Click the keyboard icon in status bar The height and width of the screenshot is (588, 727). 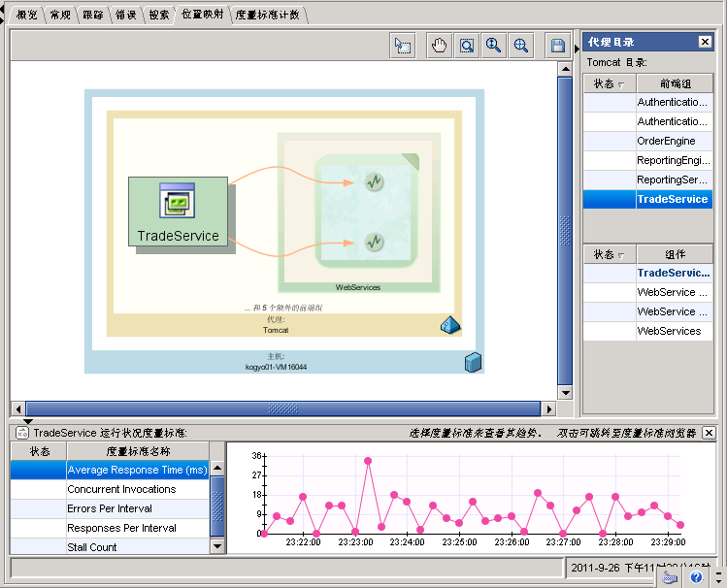(669, 577)
